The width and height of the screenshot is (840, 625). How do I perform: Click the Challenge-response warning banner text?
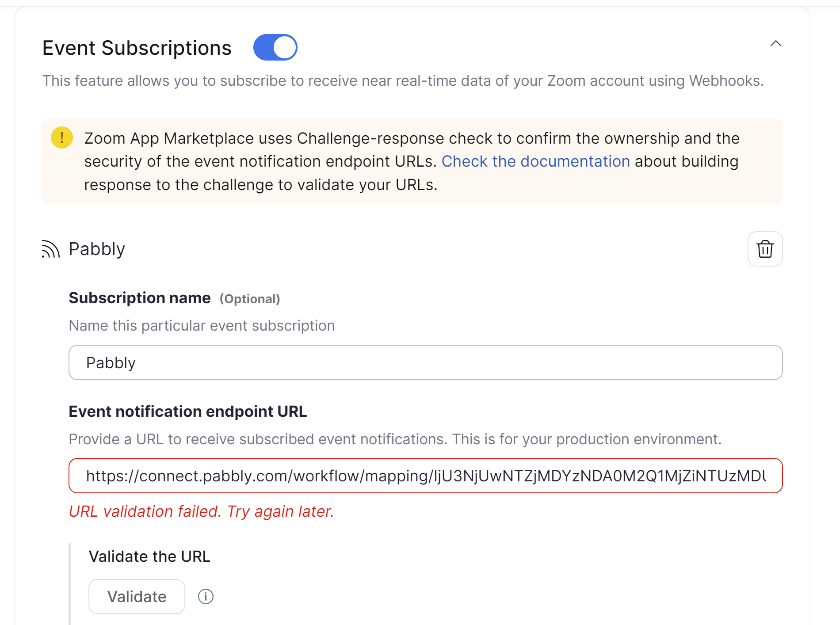pyautogui.click(x=411, y=161)
